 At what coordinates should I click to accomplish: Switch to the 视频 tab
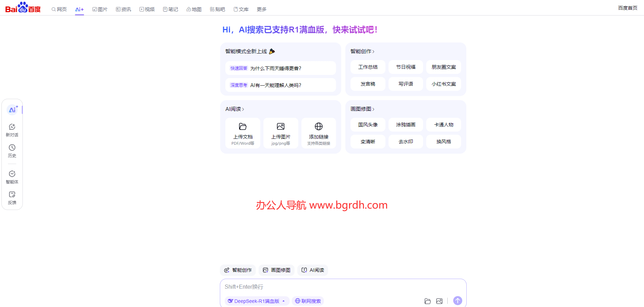(147, 9)
